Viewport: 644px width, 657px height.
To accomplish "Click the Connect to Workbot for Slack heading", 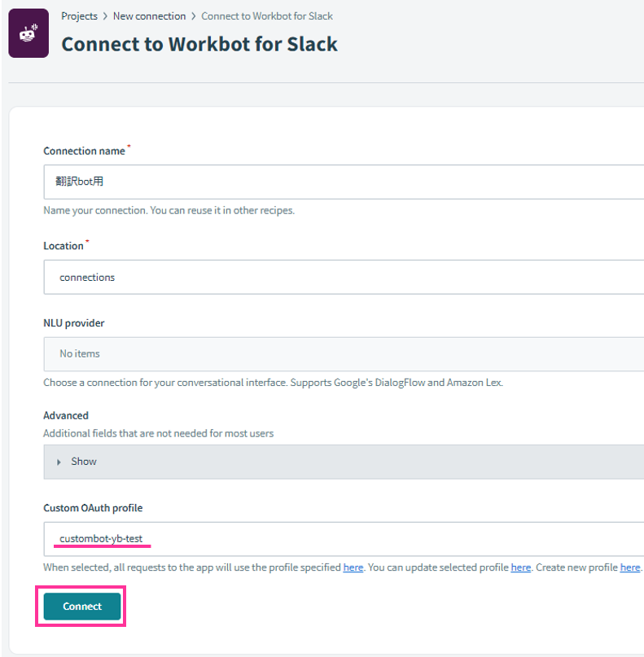I will (199, 44).
